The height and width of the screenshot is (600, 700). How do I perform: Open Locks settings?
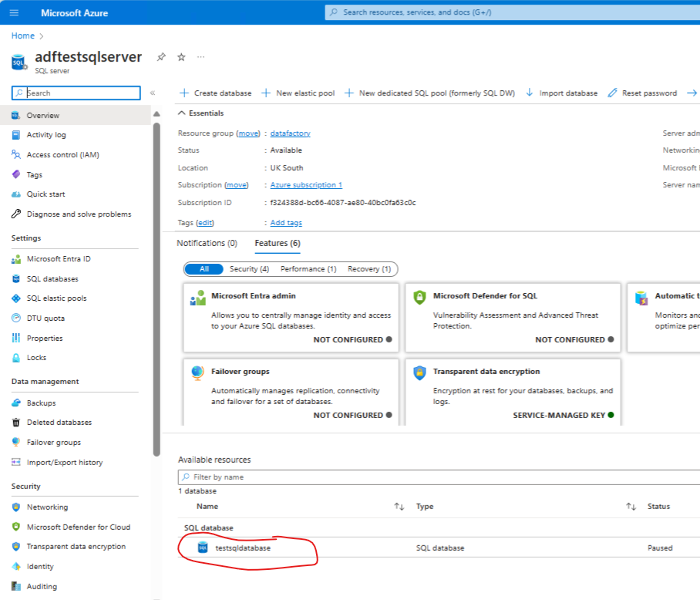click(36, 358)
